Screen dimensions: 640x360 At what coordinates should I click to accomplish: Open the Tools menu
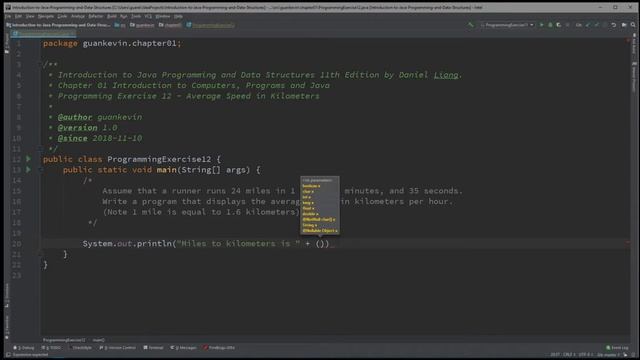pyautogui.click(x=136, y=16)
